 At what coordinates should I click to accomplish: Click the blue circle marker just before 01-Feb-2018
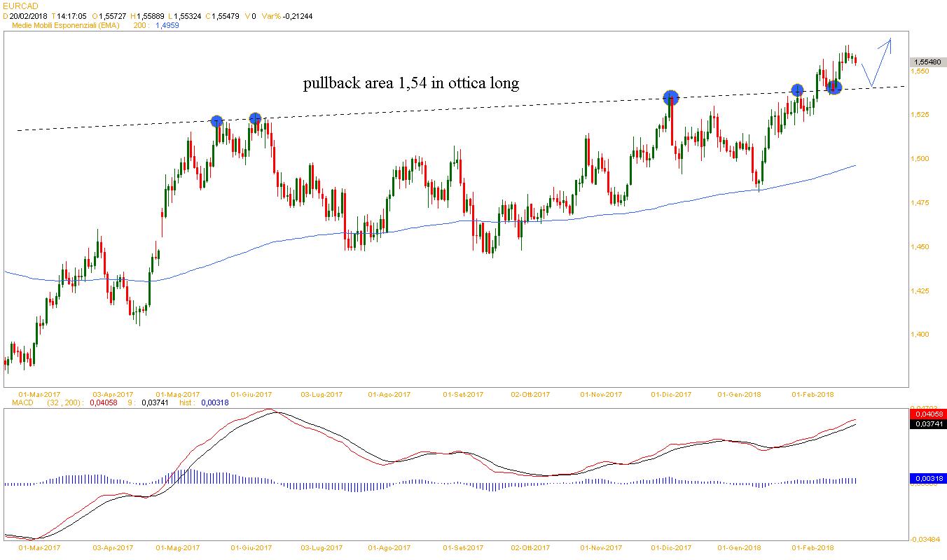pos(797,90)
